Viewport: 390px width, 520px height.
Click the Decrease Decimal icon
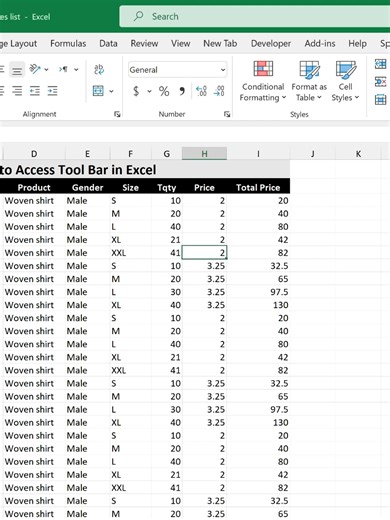219,91
